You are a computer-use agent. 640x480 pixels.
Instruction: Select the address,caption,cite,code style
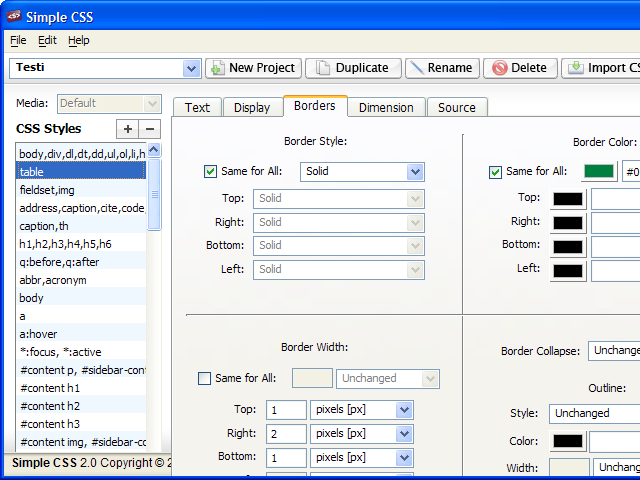(x=81, y=208)
